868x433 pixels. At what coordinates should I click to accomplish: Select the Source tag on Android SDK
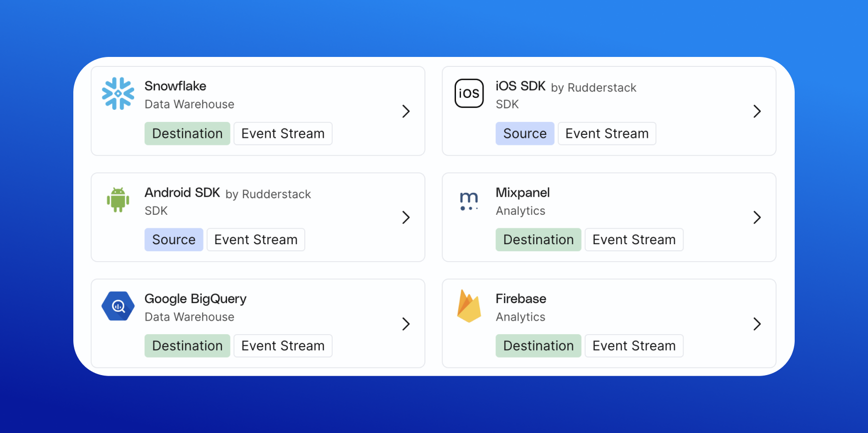tap(174, 240)
